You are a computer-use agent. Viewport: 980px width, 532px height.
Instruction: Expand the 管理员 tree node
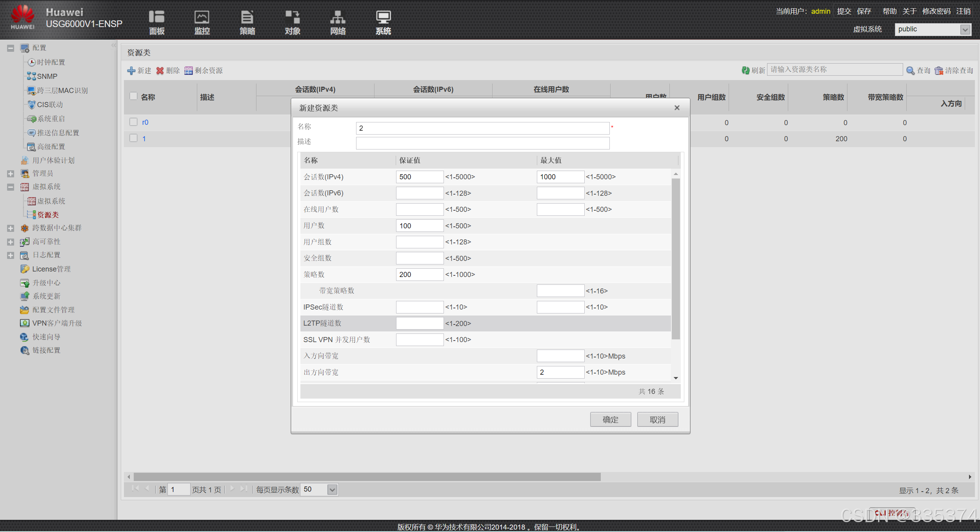11,173
